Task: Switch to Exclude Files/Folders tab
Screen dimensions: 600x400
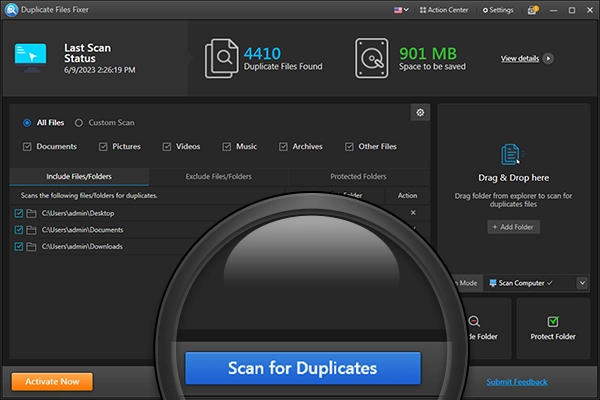Action: (218, 176)
